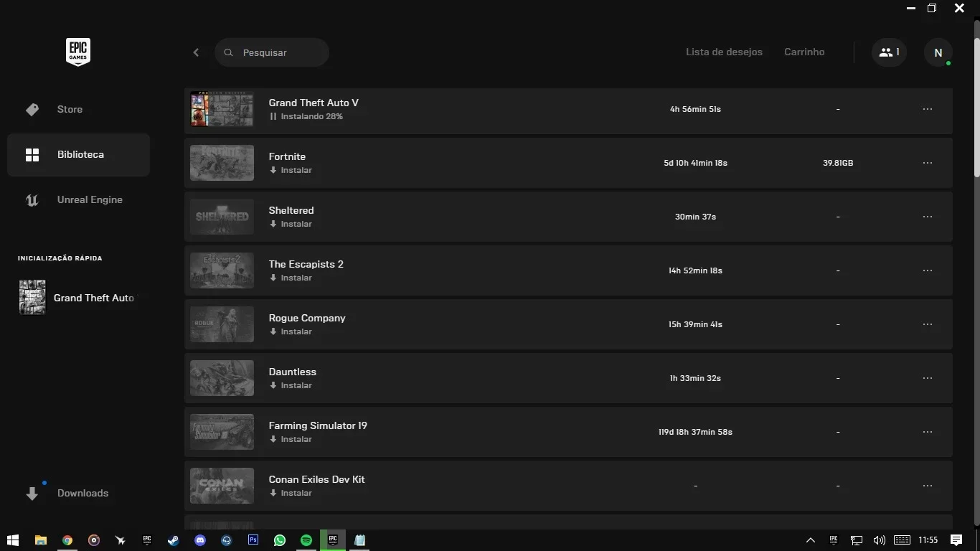Screen dimensions: 980x551
Task: Click the Epic Games logo in the sidebar
Action: (78, 52)
